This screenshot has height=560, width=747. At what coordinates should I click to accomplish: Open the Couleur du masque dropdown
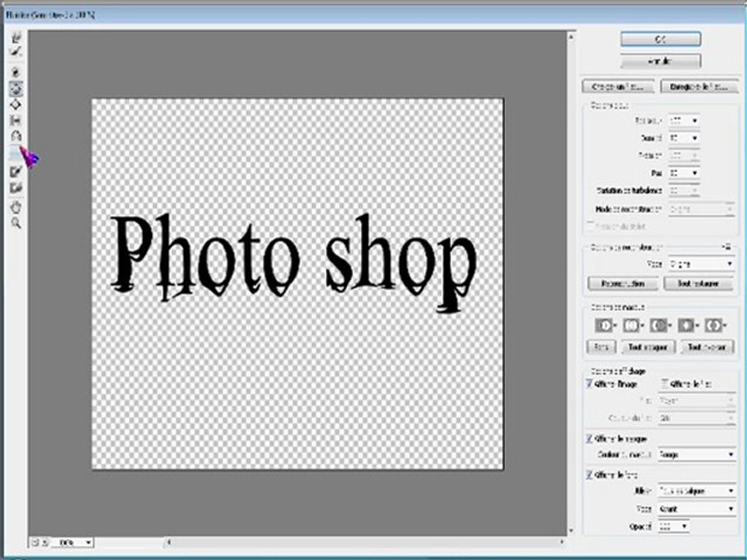[696, 455]
